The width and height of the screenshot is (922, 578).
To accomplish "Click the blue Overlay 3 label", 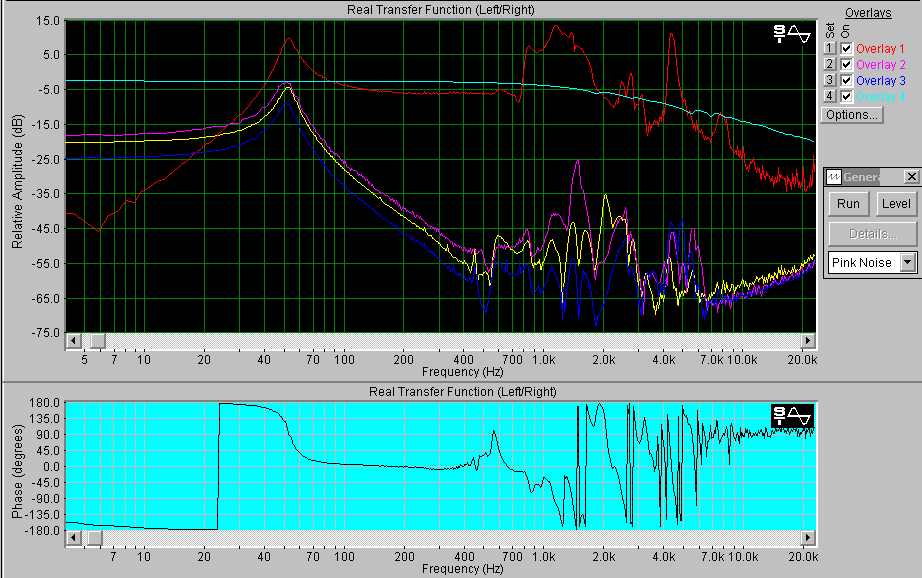I will 880,81.
